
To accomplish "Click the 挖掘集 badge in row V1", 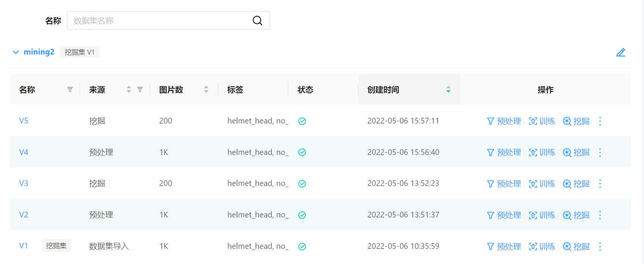I will (56, 246).
